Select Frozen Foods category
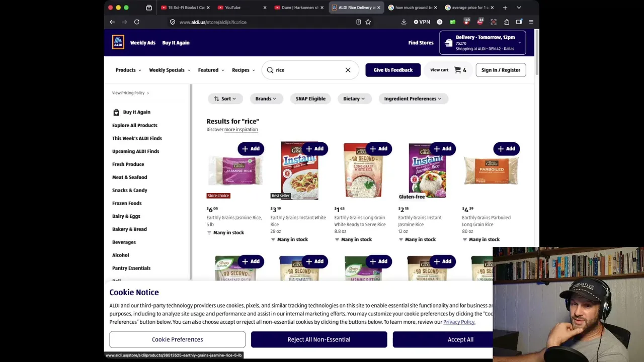Screen dimensions: 644x362 (x=127, y=203)
